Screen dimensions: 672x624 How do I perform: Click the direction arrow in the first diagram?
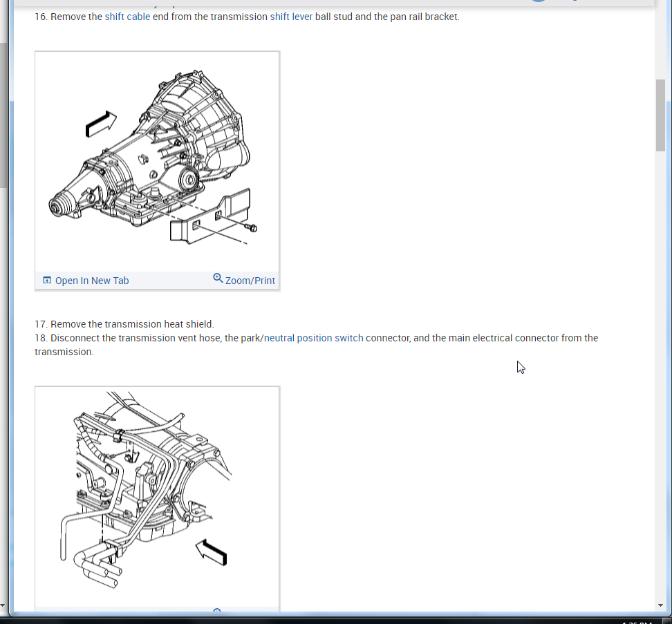click(101, 124)
